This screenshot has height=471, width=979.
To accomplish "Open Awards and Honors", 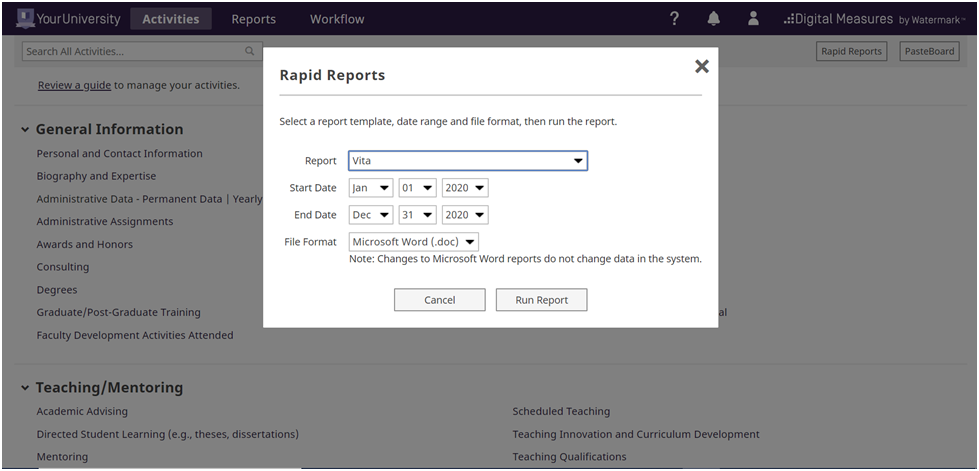I will coord(84,244).
